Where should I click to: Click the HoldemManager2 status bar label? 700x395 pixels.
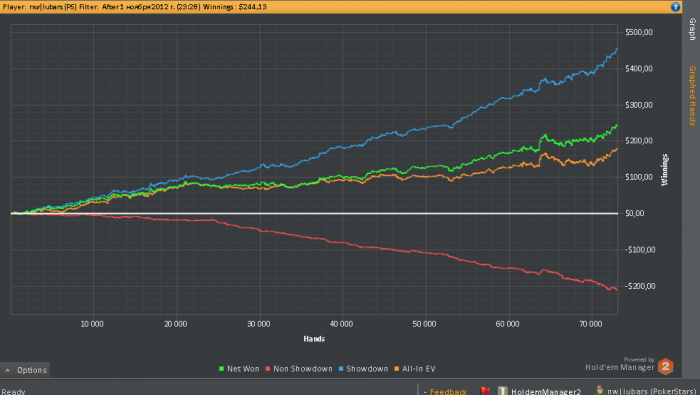click(546, 391)
